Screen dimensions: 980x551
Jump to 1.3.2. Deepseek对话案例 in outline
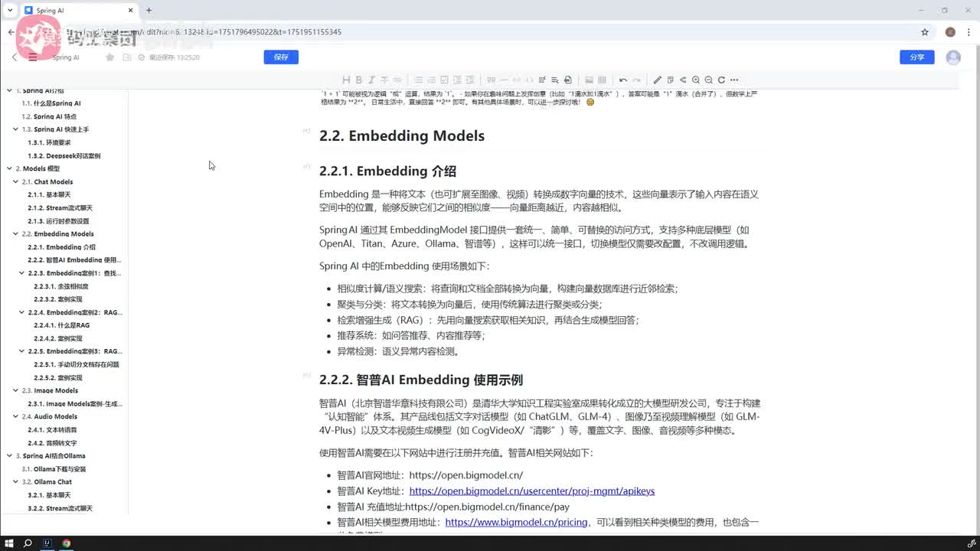click(x=64, y=155)
